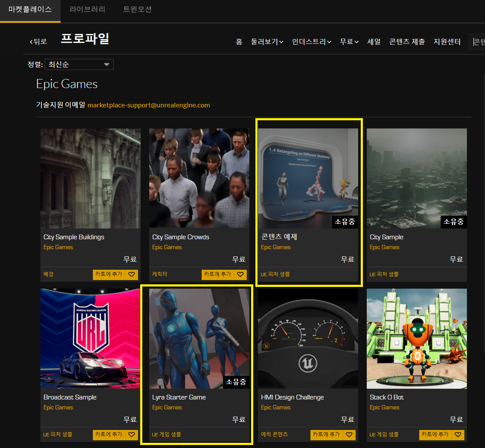The height and width of the screenshot is (448, 485).
Task: Open Stack O Bot thumbnail
Action: 417,338
